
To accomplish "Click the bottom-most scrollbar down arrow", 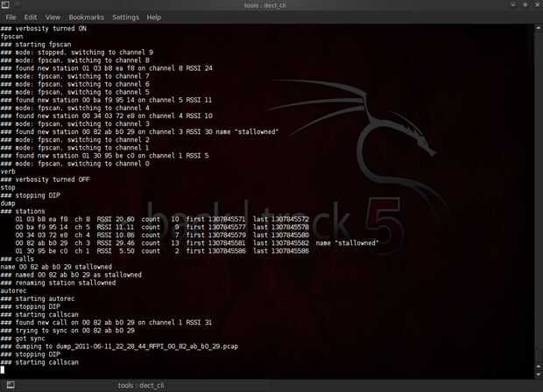I will (x=539, y=374).
